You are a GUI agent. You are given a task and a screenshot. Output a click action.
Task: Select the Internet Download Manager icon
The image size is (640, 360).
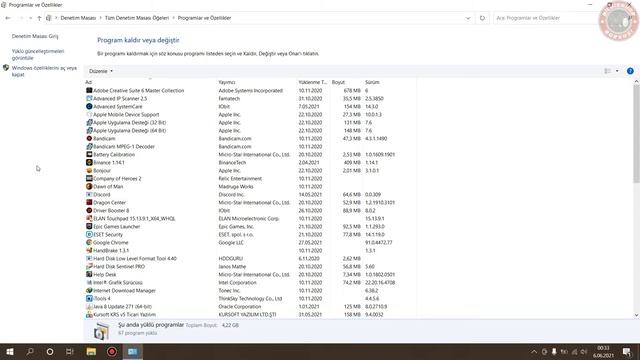[x=89, y=290]
